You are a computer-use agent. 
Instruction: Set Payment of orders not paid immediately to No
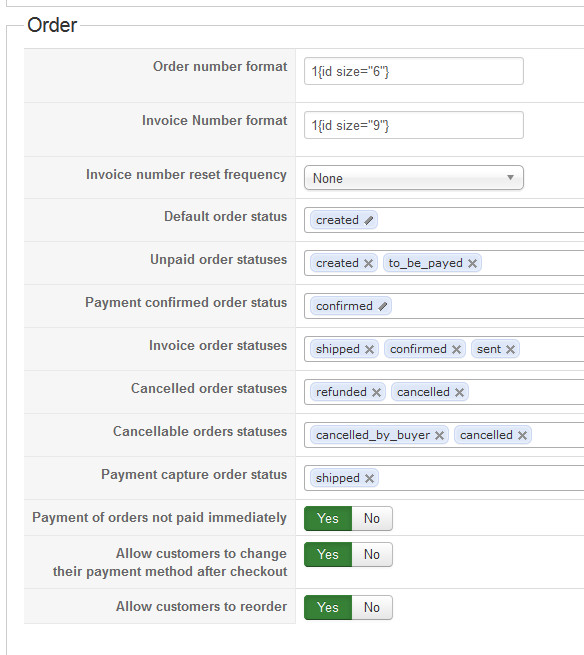point(372,518)
